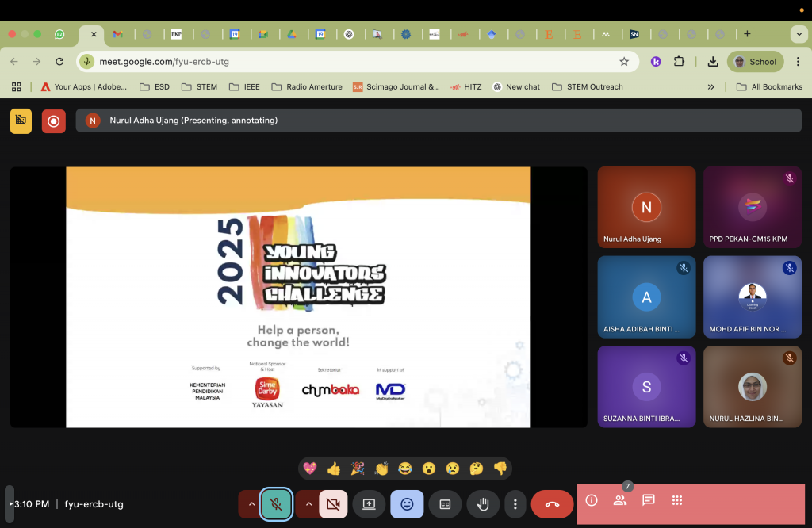The width and height of the screenshot is (812, 528).
Task: Toggle the reactions bar with the smiley button
Action: (x=407, y=504)
